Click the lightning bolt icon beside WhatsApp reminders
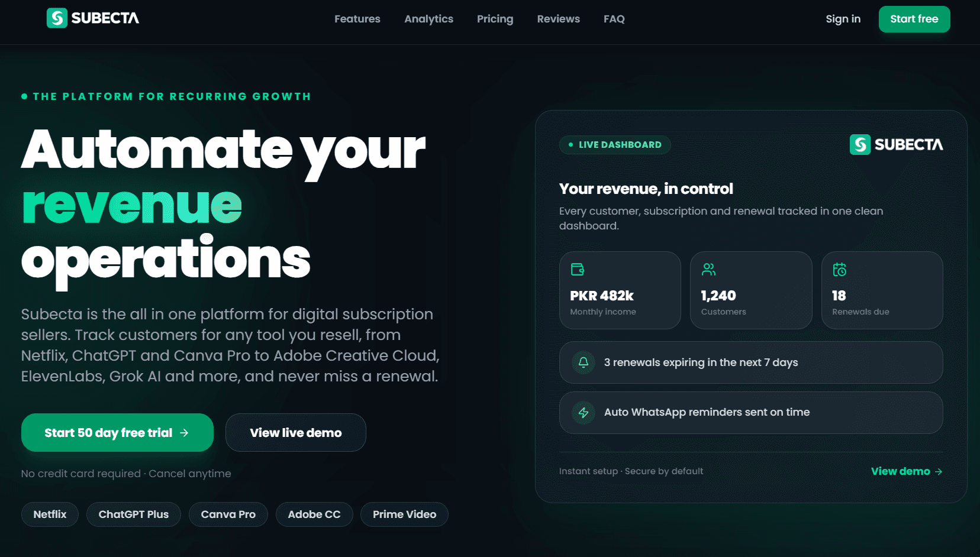Image resolution: width=980 pixels, height=557 pixels. point(584,413)
